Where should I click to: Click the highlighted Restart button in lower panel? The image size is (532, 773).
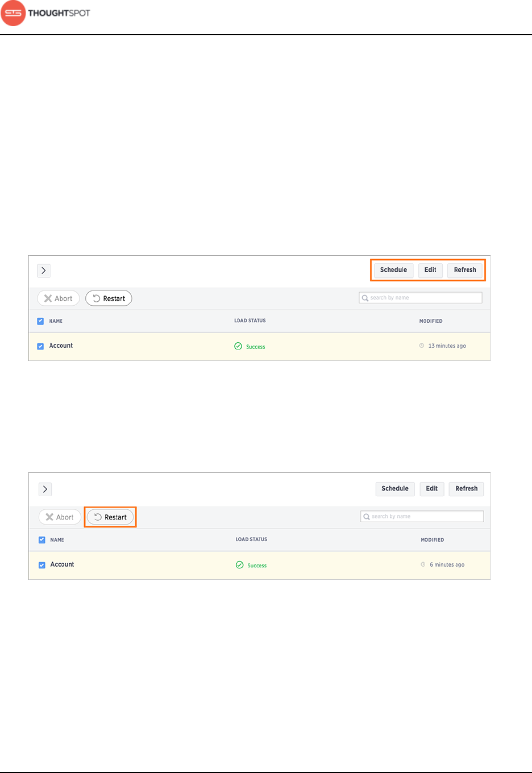110,517
